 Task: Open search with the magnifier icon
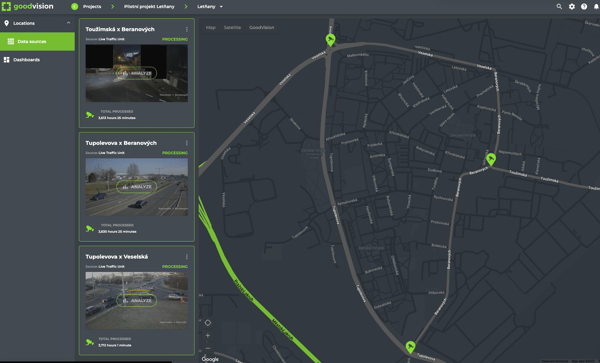click(559, 7)
